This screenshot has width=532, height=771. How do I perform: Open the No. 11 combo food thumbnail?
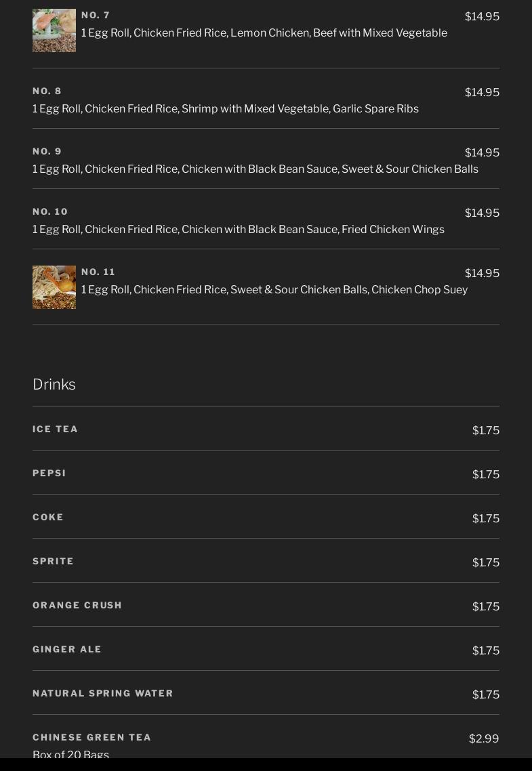point(54,287)
